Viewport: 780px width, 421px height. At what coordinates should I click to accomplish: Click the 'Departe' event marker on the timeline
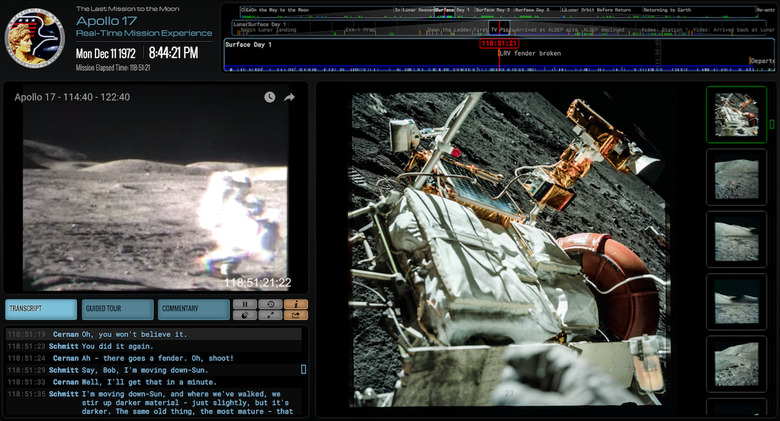(x=762, y=61)
